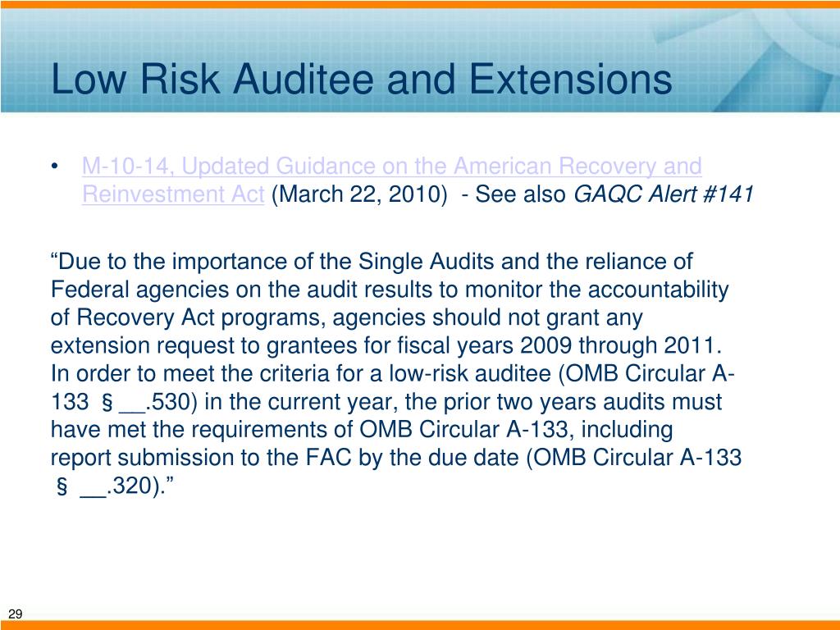Click the § __.320 section reference at the end
The width and height of the screenshot is (840, 630).
(107, 486)
